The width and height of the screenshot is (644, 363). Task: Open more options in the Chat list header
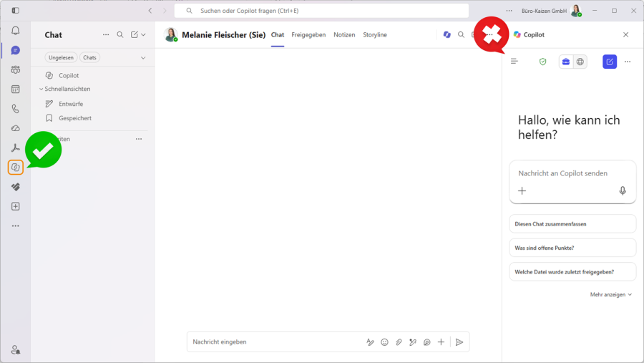(x=106, y=35)
